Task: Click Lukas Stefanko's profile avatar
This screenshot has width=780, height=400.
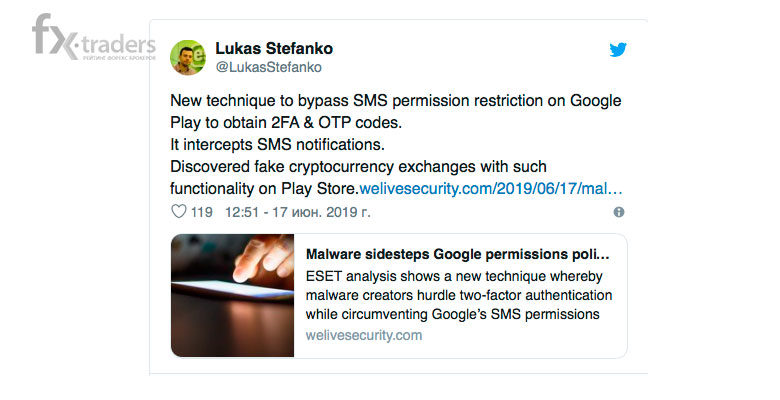Action: (x=188, y=58)
